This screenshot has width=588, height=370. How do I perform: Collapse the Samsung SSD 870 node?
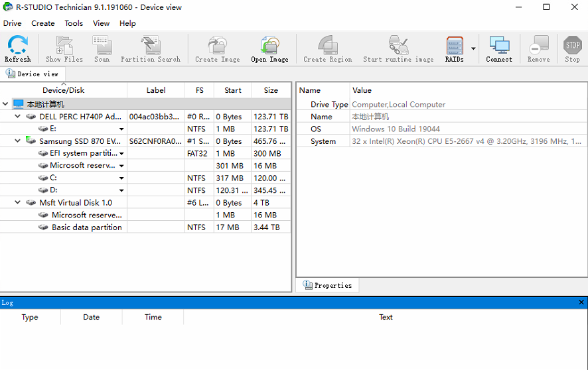[17, 141]
